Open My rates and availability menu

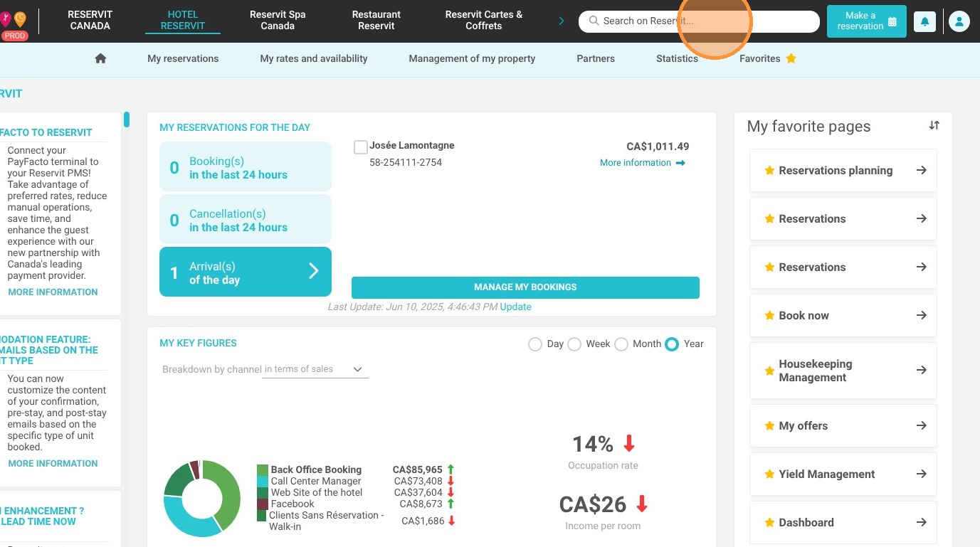point(314,58)
